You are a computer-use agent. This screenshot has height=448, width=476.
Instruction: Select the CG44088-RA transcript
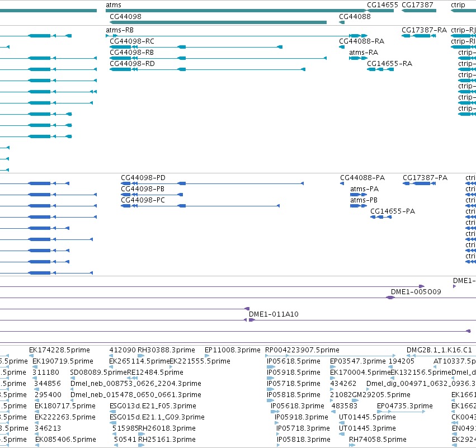pyautogui.click(x=342, y=47)
